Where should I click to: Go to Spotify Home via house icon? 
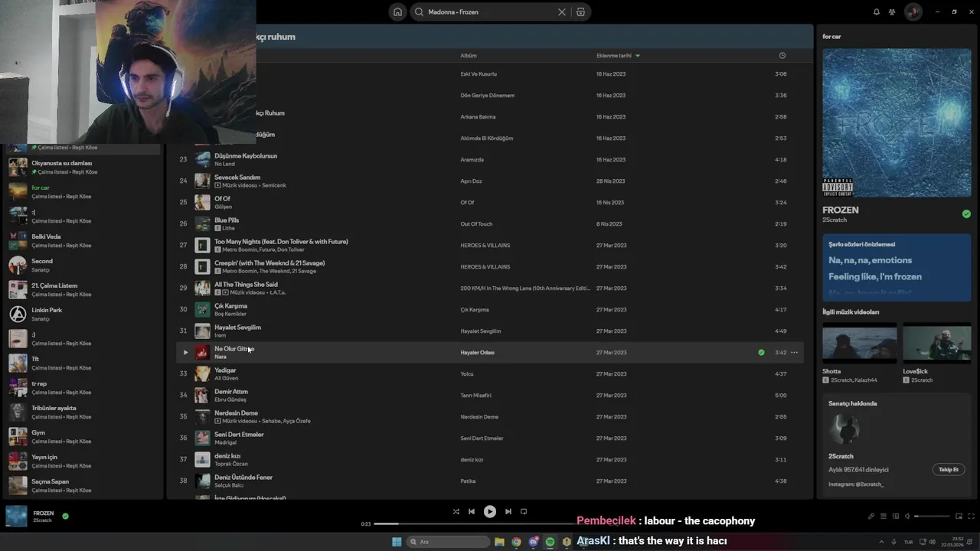pyautogui.click(x=397, y=12)
